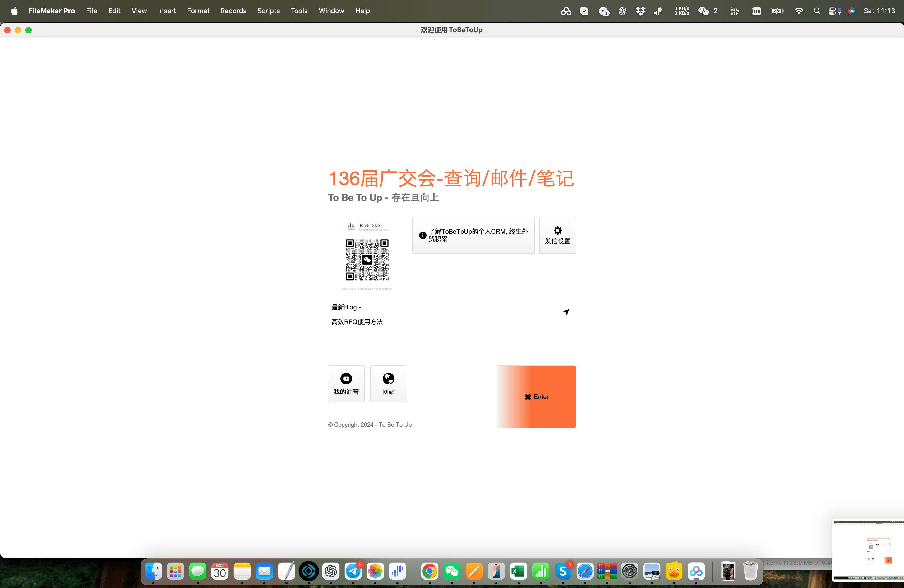Open ChatGPT app from the Dock
This screenshot has height=588, width=904.
[331, 571]
